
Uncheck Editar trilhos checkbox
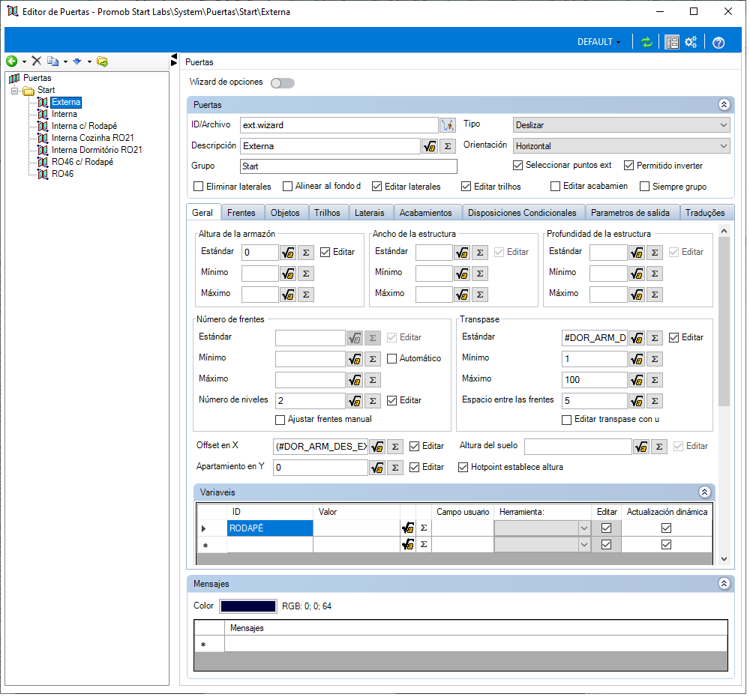point(466,187)
